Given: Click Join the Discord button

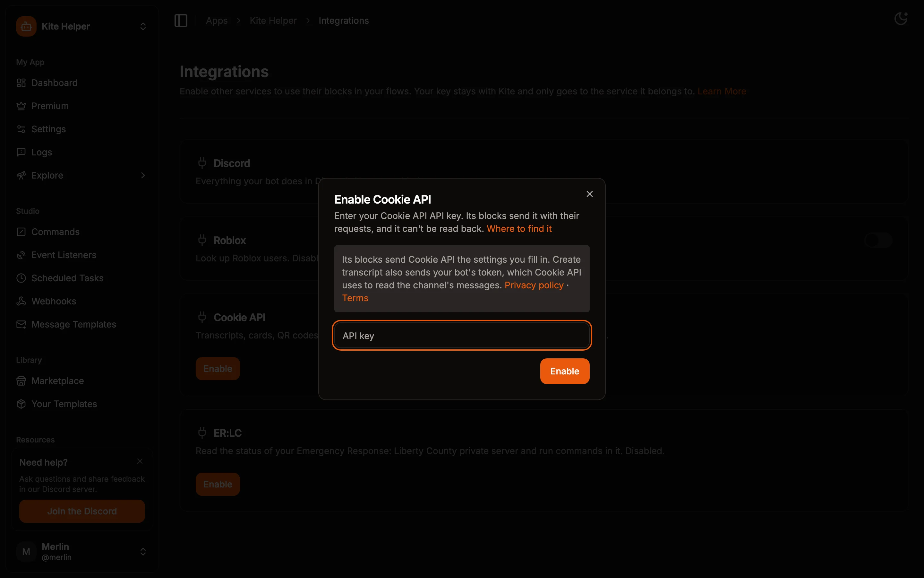Looking at the screenshot, I should pos(82,511).
